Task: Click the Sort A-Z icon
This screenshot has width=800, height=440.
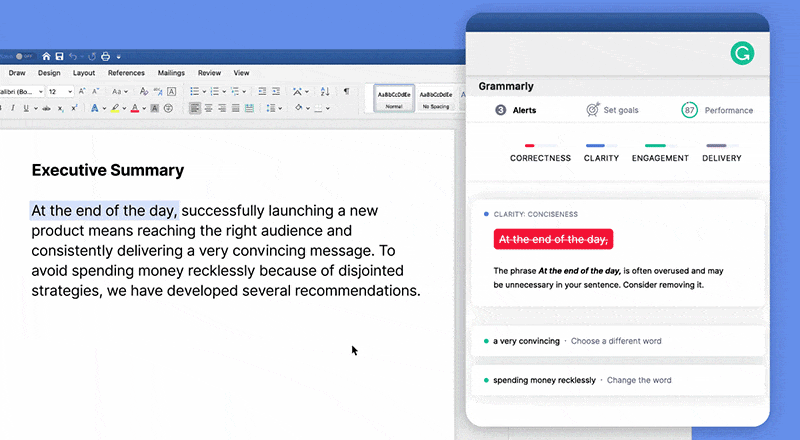Action: [324, 91]
